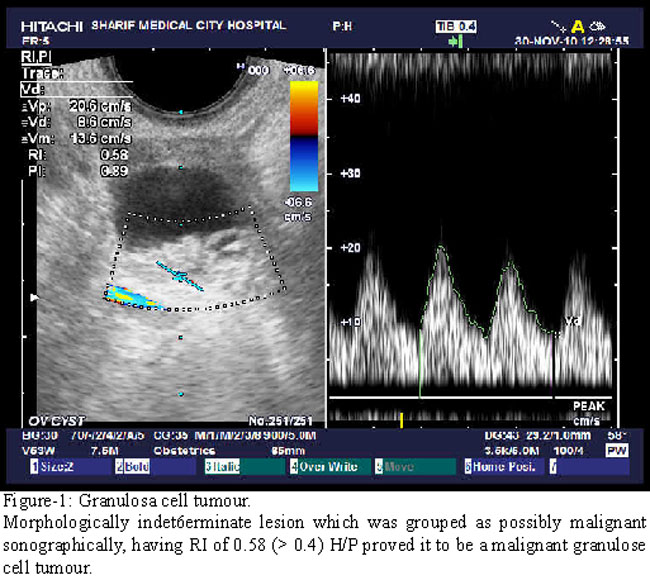Select the Trace measurement line

42,73
